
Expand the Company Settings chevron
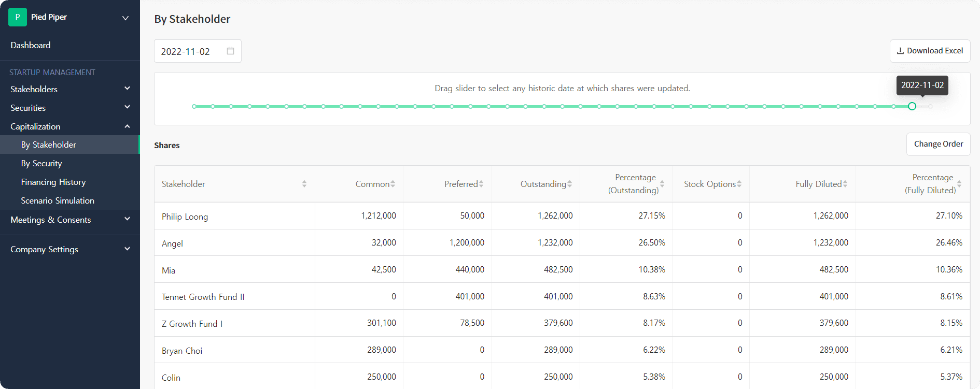pyautogui.click(x=127, y=249)
